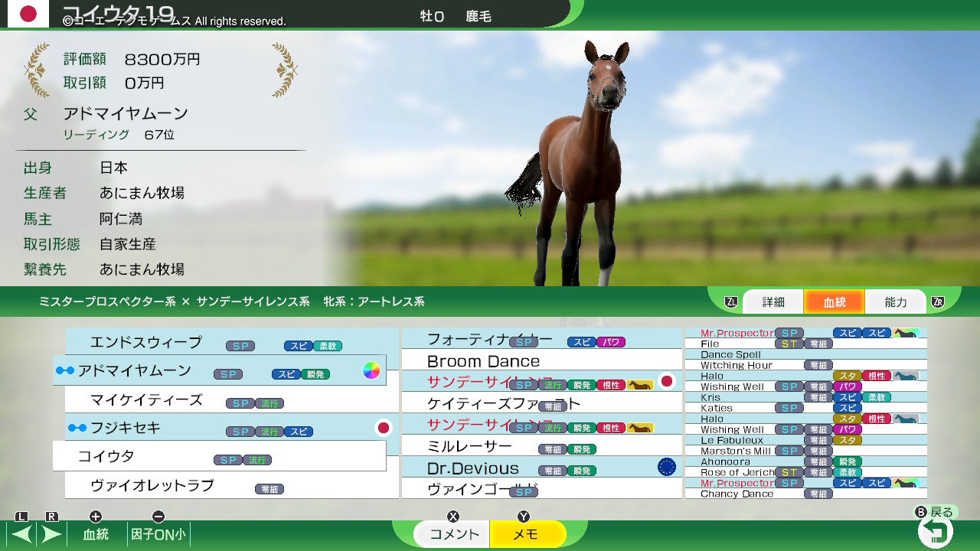Select ヴァインゴールド in the pedigree
Image resolution: width=980 pixels, height=551 pixels.
pyautogui.click(x=542, y=489)
